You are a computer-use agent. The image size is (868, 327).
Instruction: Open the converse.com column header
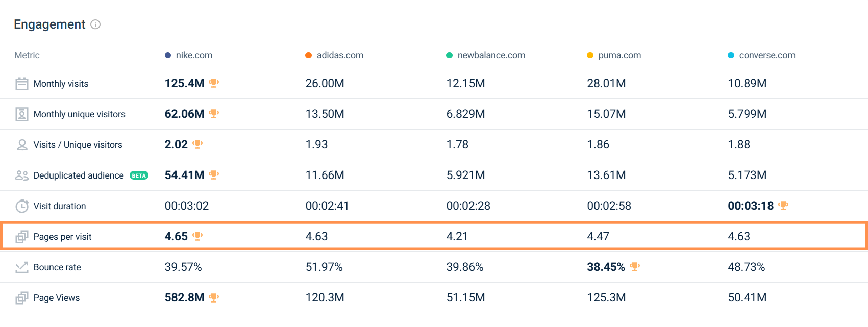767,55
